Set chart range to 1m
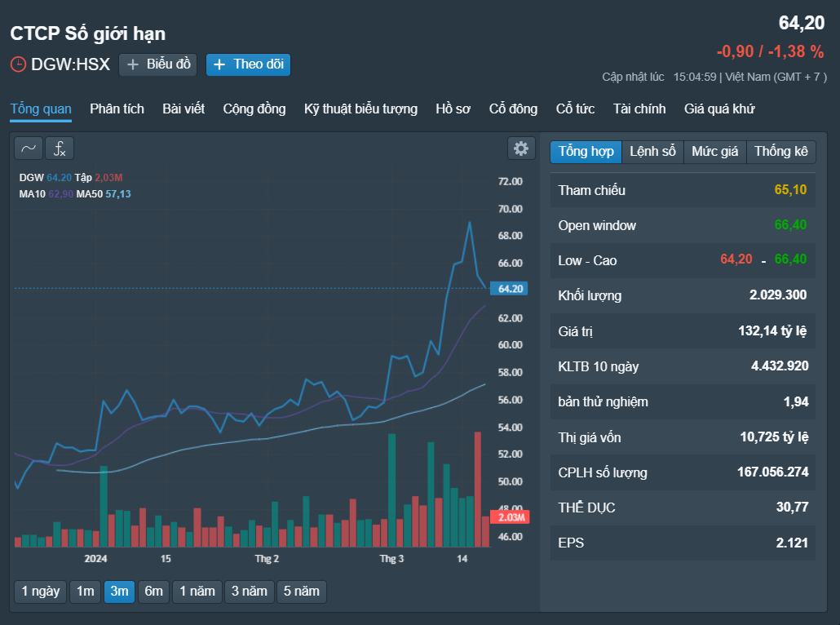This screenshot has width=840, height=625. (85, 592)
